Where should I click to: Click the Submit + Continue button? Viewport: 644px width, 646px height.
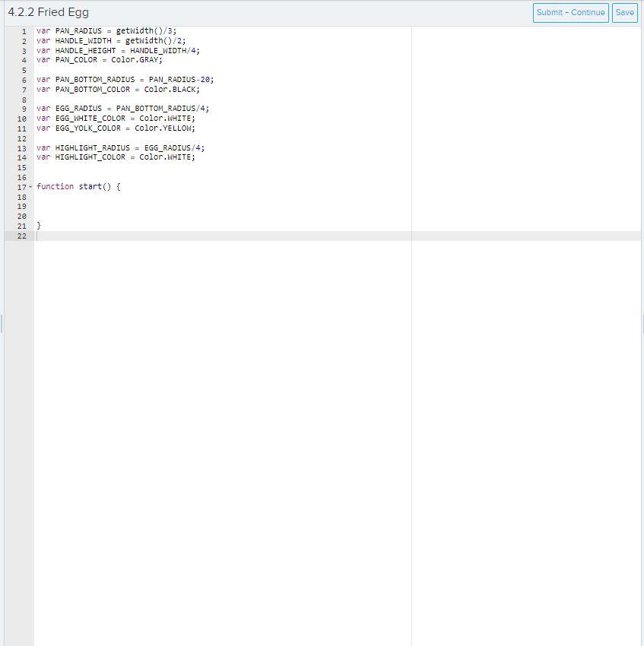click(570, 13)
